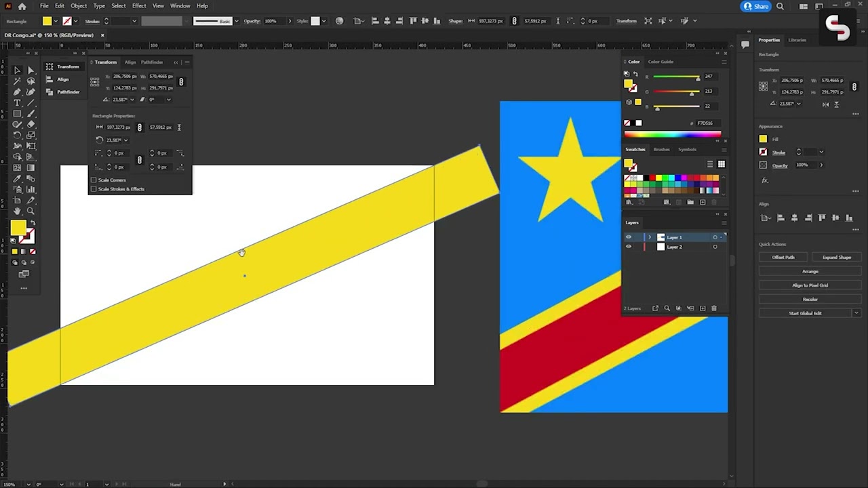The width and height of the screenshot is (868, 488).
Task: Switch to the Color Guide tab
Action: 660,62
